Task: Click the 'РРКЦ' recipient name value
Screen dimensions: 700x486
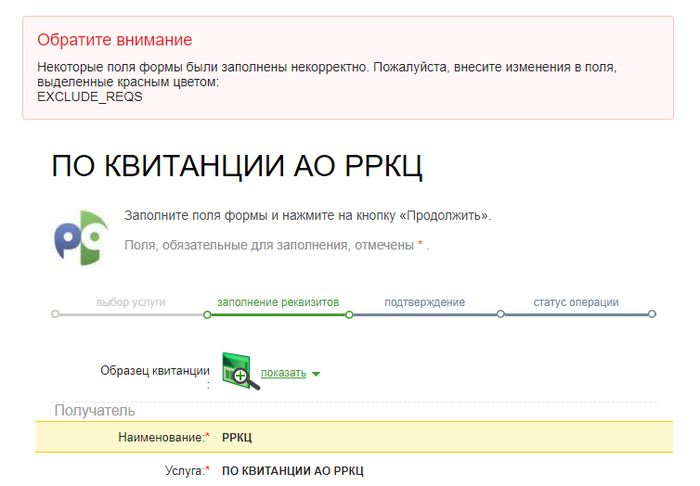Action: tap(237, 437)
